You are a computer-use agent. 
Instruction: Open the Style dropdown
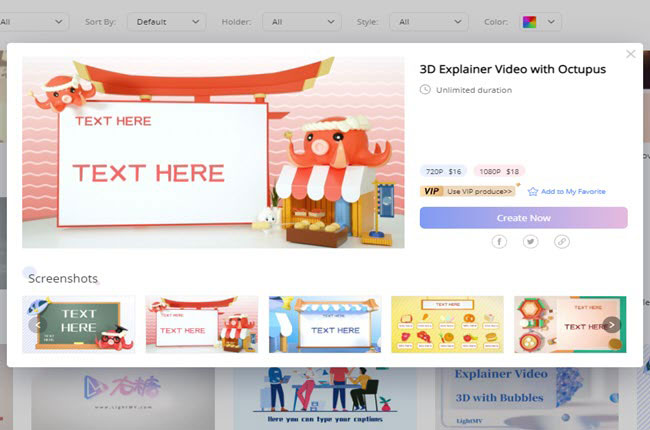pos(429,22)
